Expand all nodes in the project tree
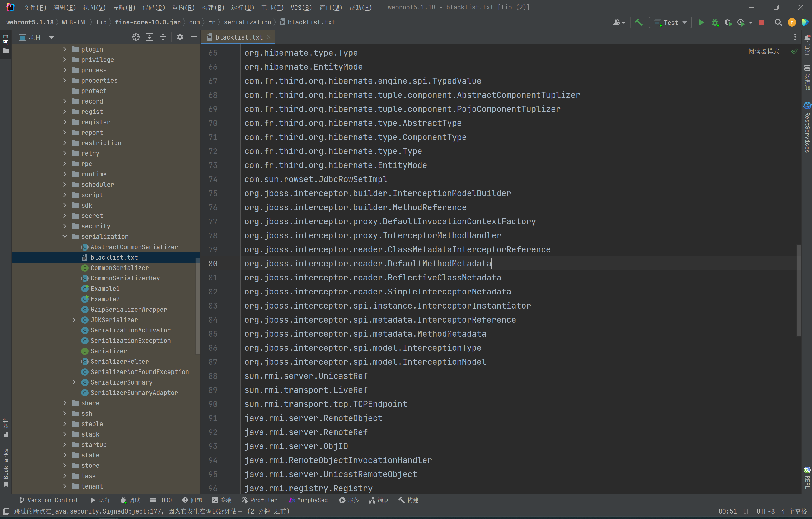This screenshot has height=519, width=812. coord(149,37)
